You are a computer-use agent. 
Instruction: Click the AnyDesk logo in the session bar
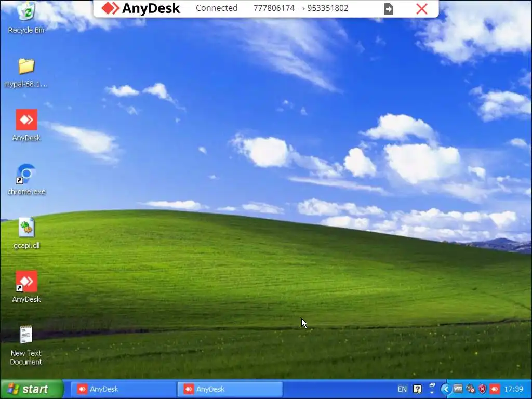pyautogui.click(x=140, y=8)
